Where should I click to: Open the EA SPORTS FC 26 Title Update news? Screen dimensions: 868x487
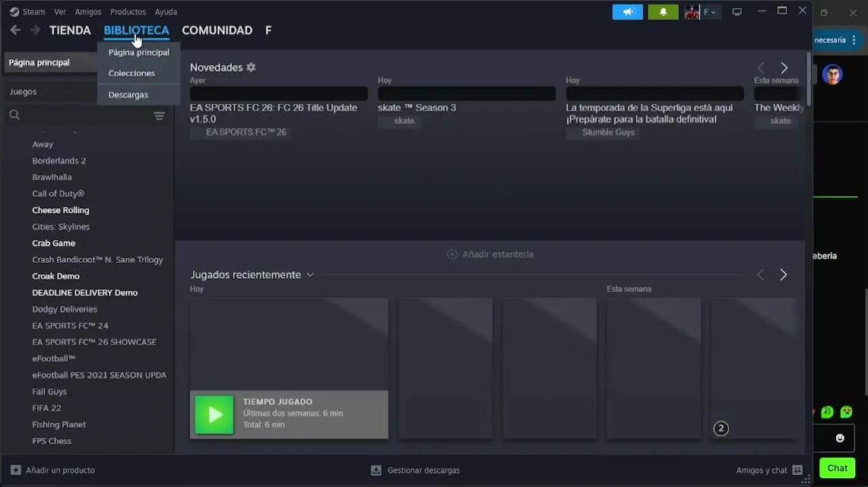(x=274, y=113)
